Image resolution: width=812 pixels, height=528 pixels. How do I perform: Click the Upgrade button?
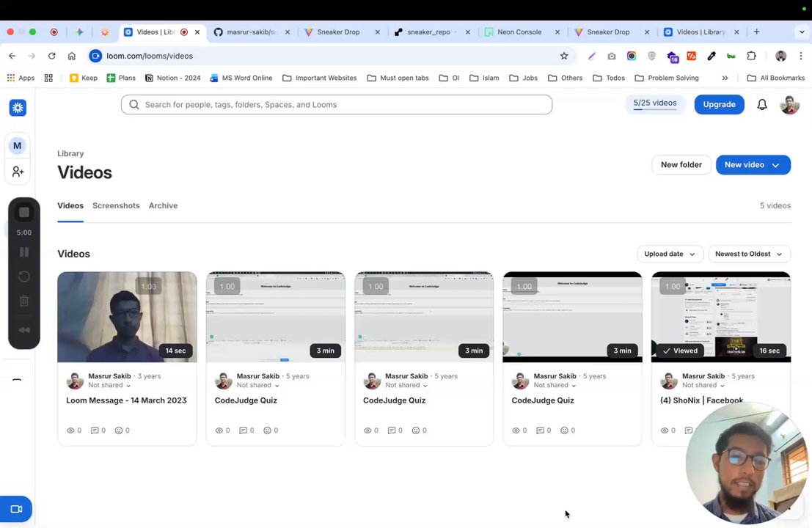pos(719,104)
